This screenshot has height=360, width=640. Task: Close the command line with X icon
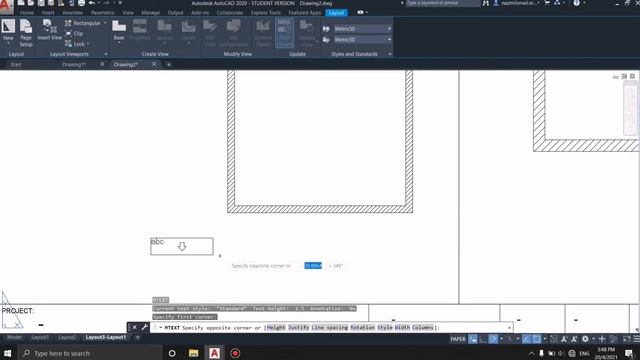click(x=134, y=327)
